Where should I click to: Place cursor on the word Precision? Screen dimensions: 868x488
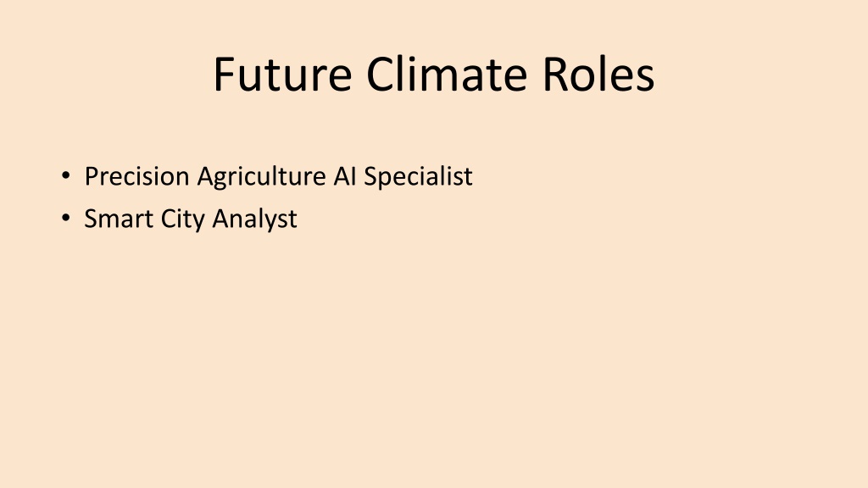point(137,176)
